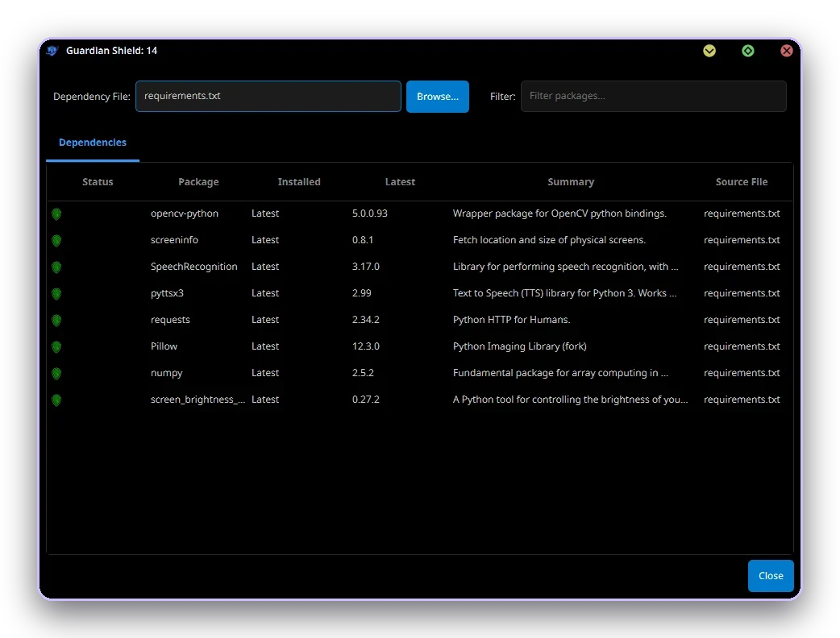Screen dimensions: 840x638
Task: Click the green shield icon for screen_brightness row
Action: (56, 400)
